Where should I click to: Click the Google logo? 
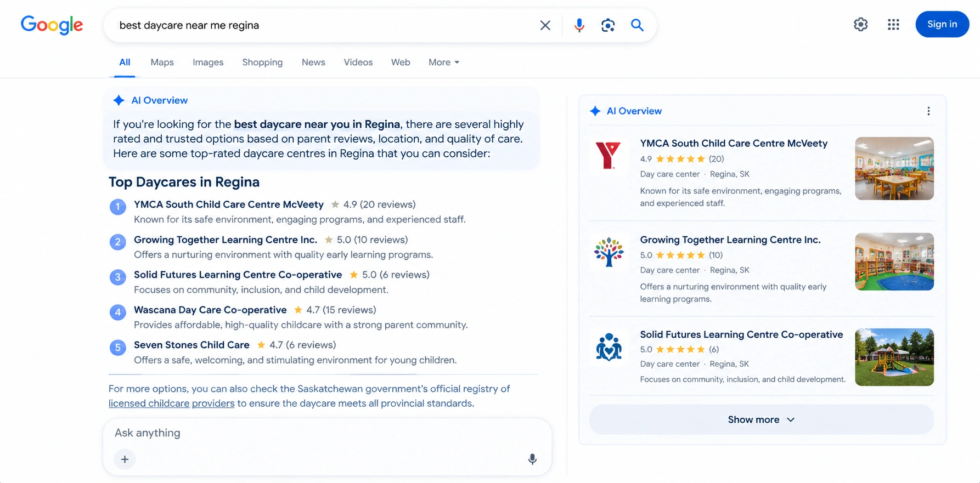pyautogui.click(x=52, y=25)
